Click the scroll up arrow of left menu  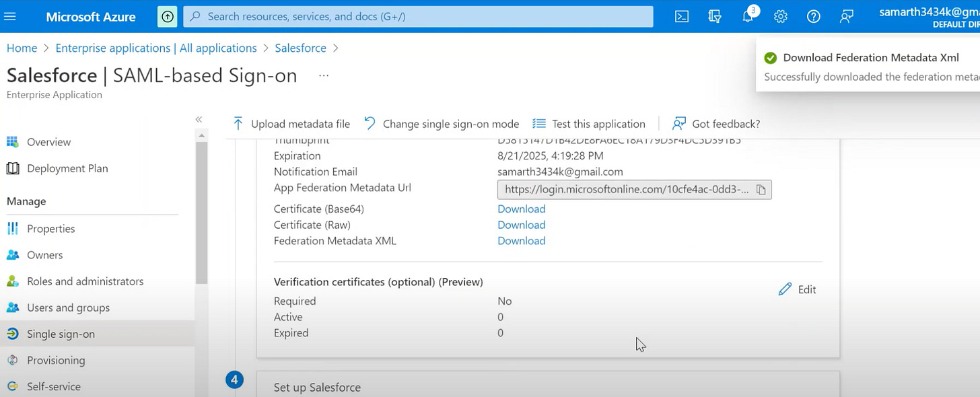[202, 136]
